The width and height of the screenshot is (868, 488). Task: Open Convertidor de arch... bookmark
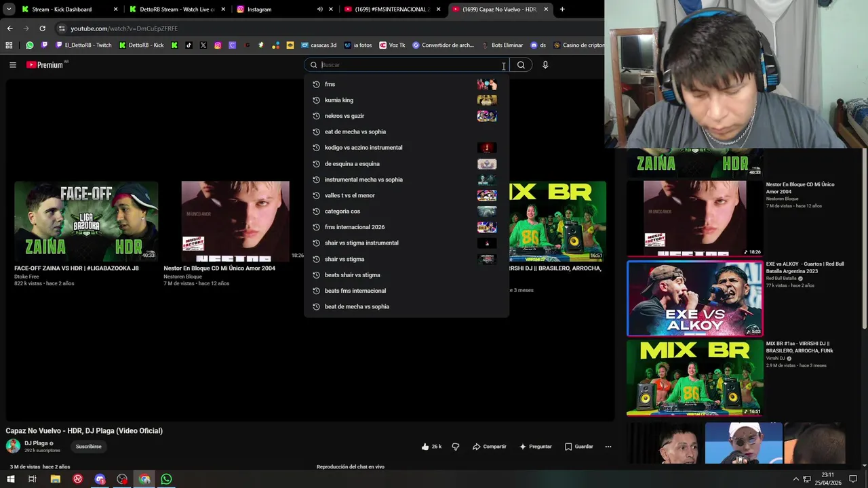(443, 45)
